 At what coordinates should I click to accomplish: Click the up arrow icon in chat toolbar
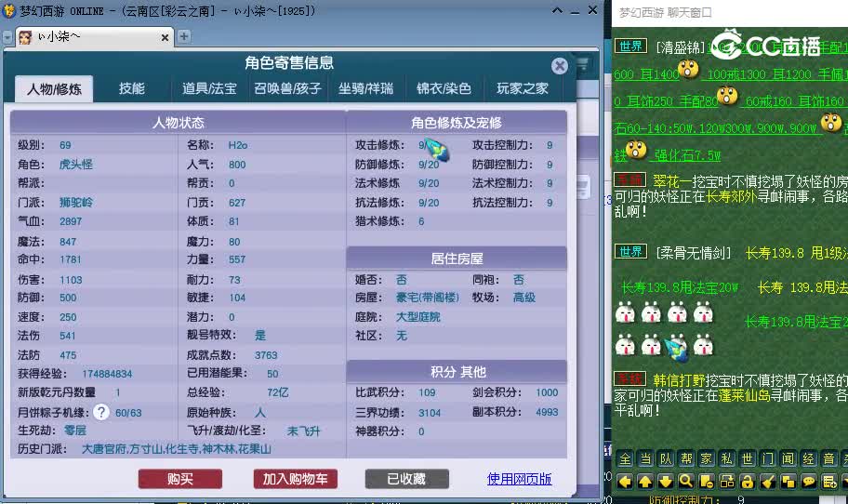pyautogui.click(x=645, y=482)
